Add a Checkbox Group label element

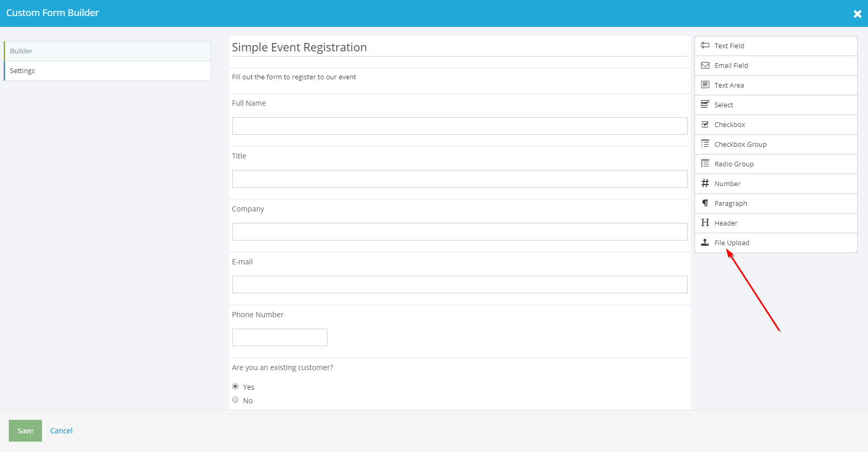coord(741,144)
